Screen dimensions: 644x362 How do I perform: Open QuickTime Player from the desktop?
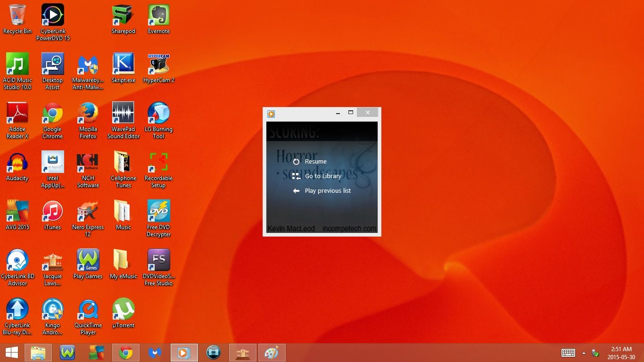click(88, 309)
